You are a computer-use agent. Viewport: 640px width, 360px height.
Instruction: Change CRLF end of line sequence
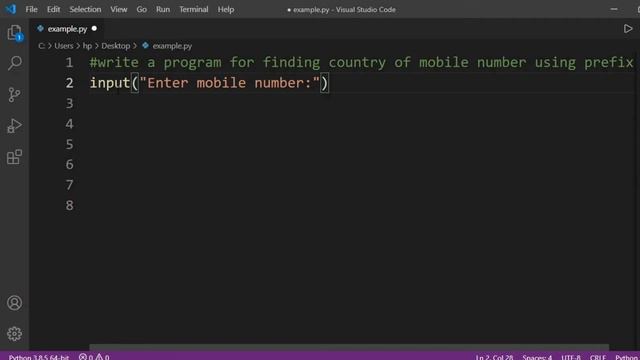[598, 357]
